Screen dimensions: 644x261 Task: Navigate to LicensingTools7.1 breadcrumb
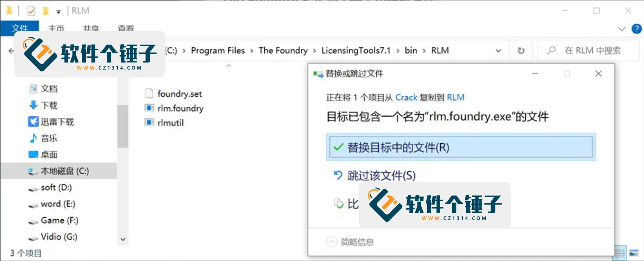click(x=356, y=50)
